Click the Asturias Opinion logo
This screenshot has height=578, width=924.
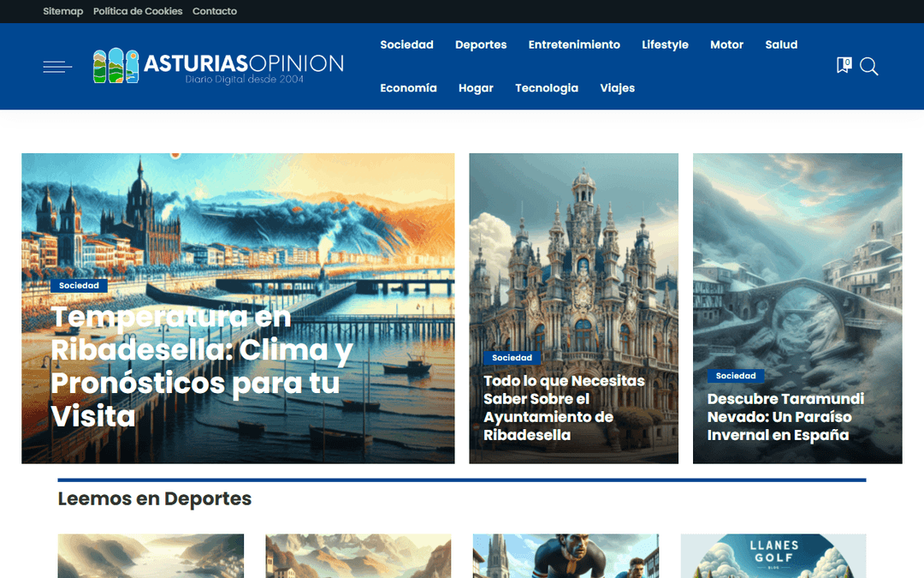[218, 66]
